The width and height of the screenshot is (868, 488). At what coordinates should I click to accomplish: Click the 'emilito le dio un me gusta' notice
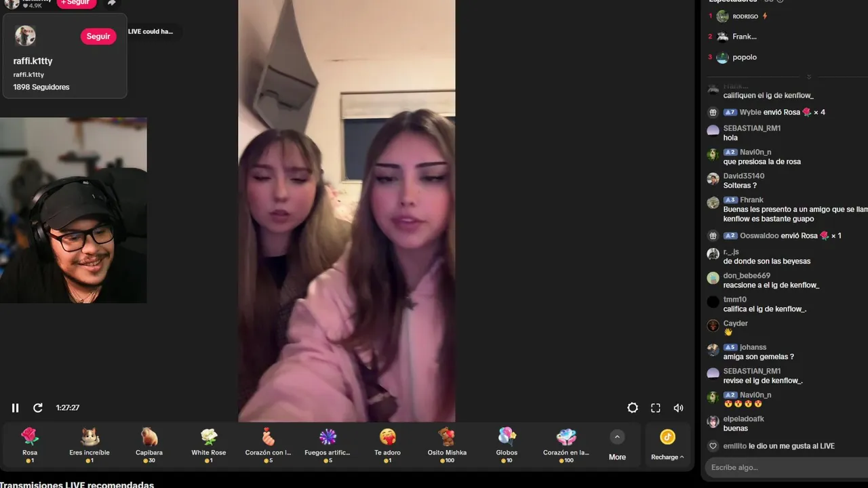779,446
